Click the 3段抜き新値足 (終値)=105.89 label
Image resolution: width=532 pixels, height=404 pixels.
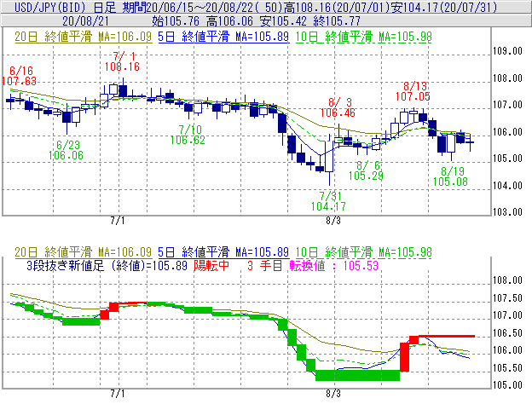pyautogui.click(x=107, y=266)
